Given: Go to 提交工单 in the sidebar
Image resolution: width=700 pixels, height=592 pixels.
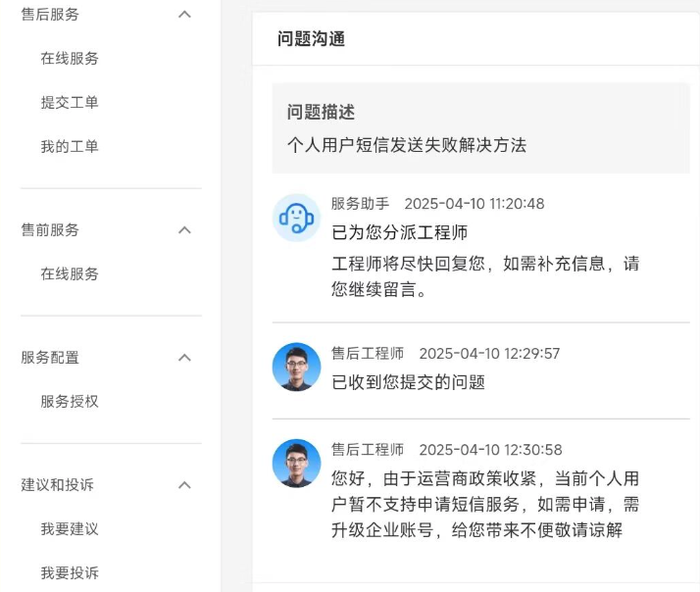Looking at the screenshot, I should (x=70, y=103).
